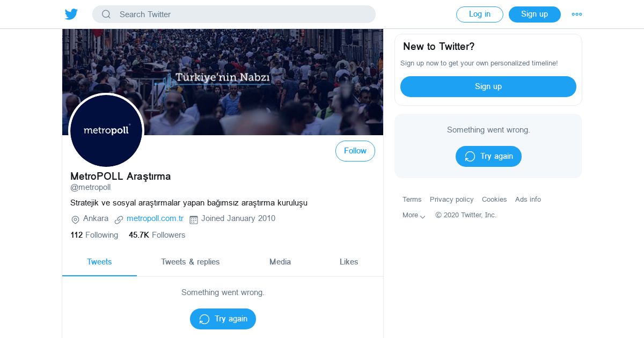Click the Ankara location pin icon

75,219
